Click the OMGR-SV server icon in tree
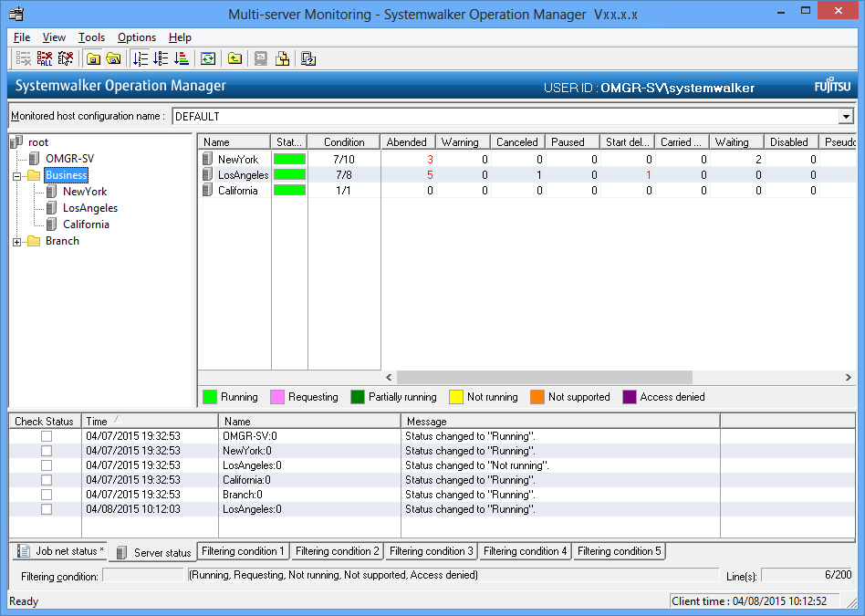Screen dimensions: 865x616 coord(35,159)
